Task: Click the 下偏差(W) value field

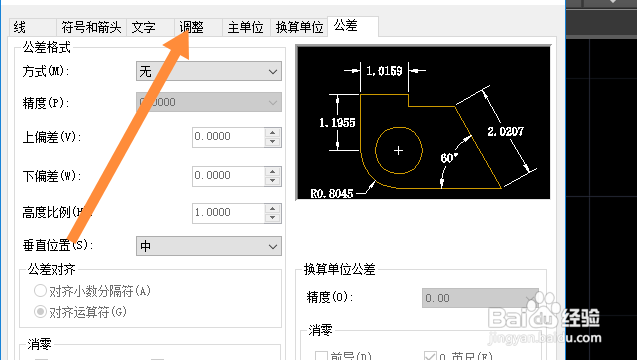Action: pos(228,176)
